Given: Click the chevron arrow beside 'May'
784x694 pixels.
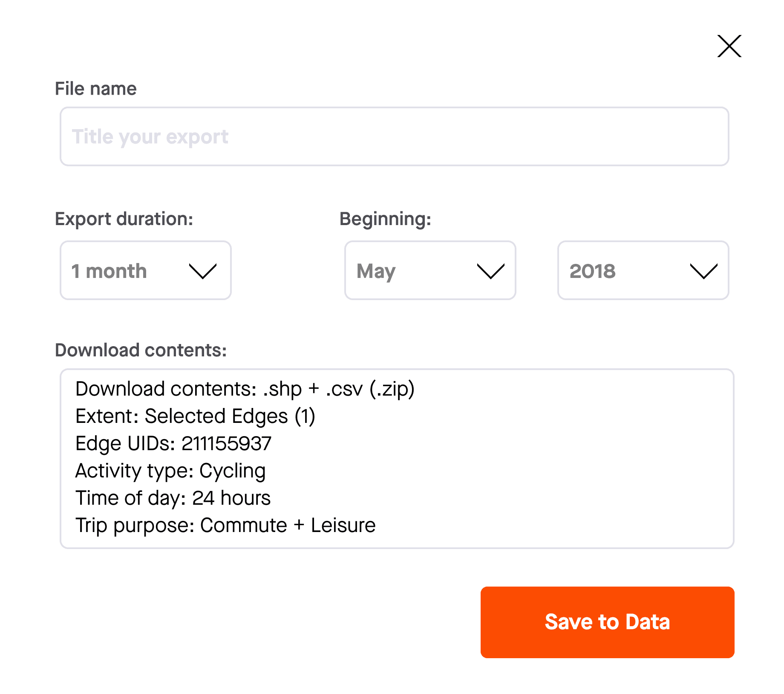Looking at the screenshot, I should click(490, 271).
